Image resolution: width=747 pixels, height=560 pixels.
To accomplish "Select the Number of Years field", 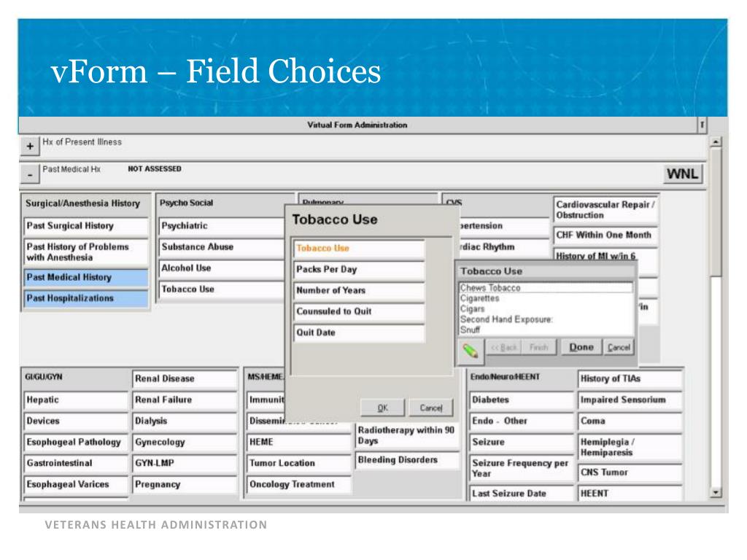I will coord(359,290).
